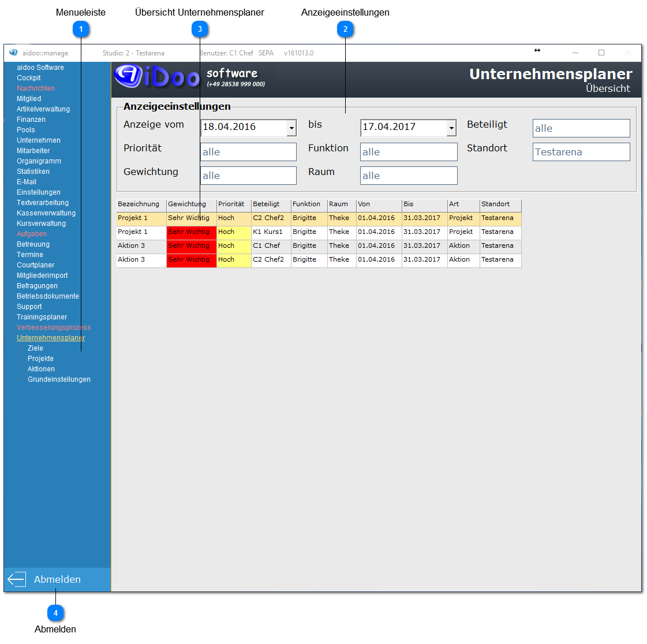Click the aiDoo software logo
This screenshot has height=644, width=647.
pos(157,76)
